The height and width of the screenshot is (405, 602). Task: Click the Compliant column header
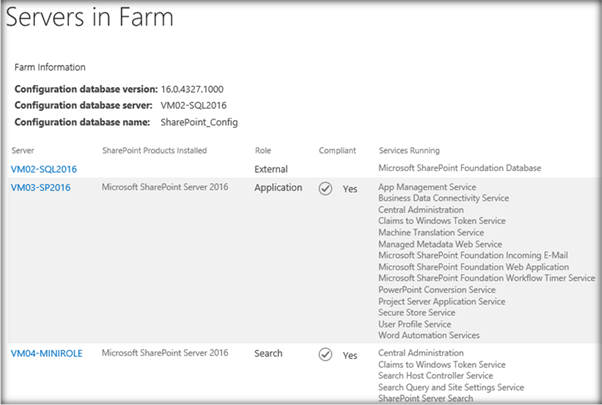coord(337,150)
